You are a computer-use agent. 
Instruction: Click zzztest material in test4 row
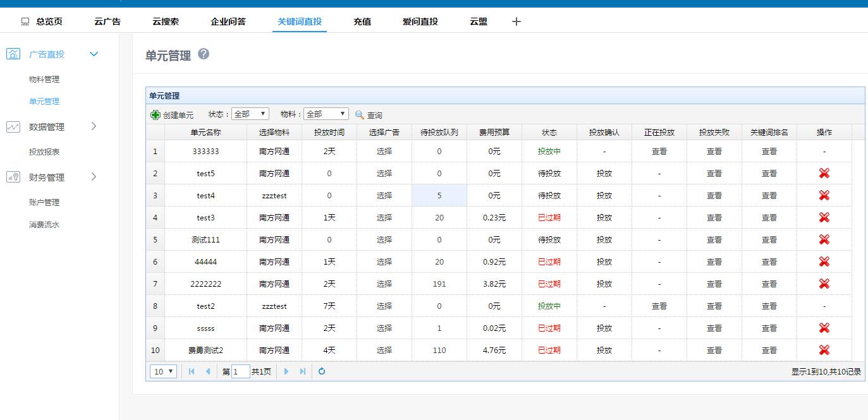(x=274, y=196)
